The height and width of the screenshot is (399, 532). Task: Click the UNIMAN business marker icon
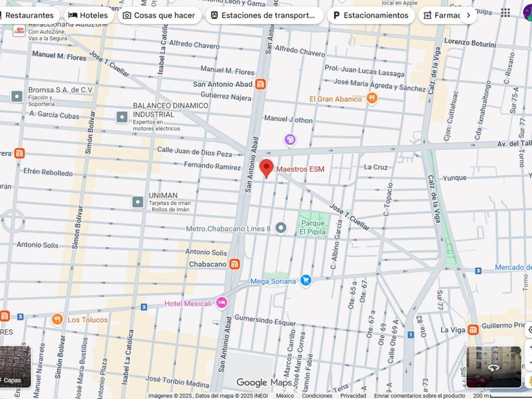[138, 202]
